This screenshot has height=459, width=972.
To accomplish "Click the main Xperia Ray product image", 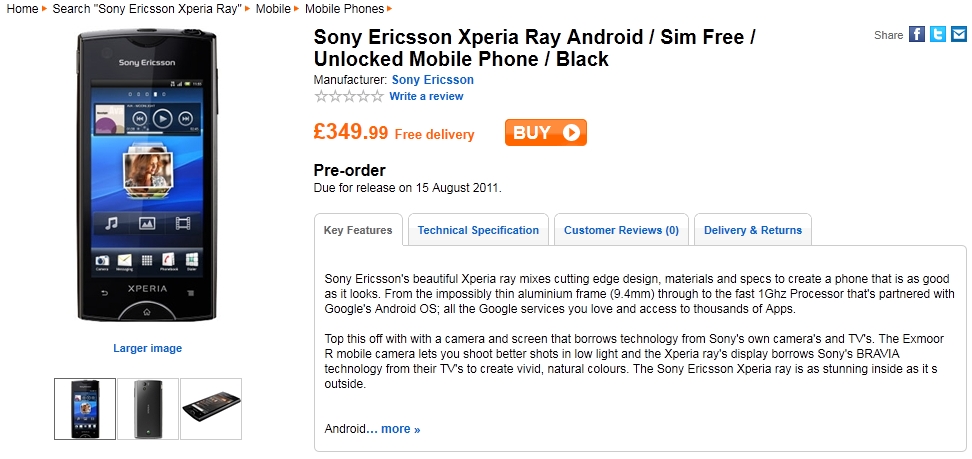I will tap(148, 175).
